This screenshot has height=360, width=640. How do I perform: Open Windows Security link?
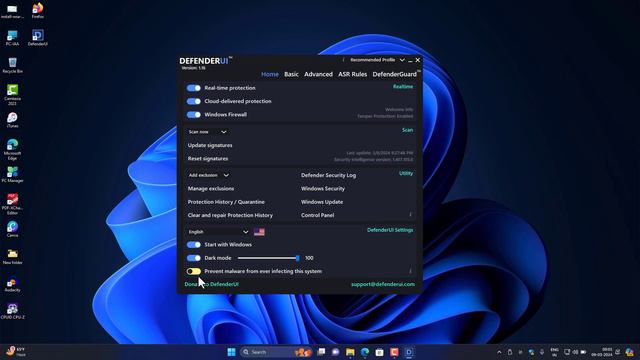coord(323,189)
